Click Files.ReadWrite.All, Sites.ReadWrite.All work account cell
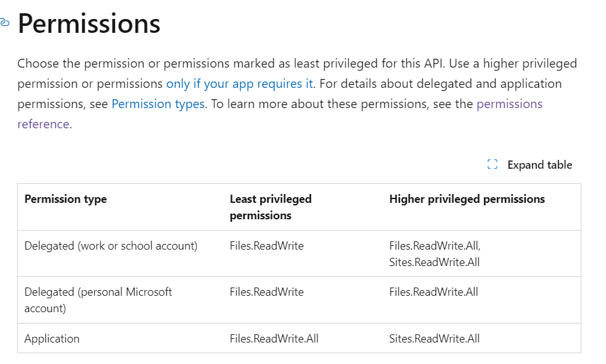606x364 pixels. coord(435,254)
